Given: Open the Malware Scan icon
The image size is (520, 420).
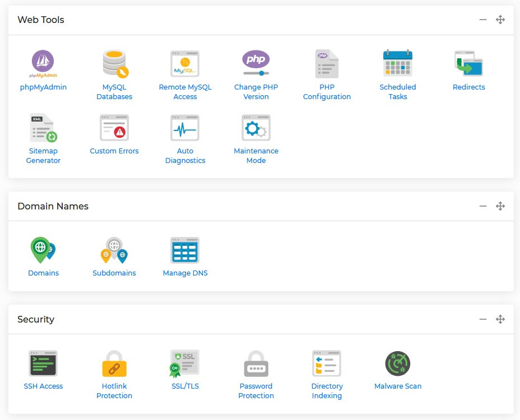Looking at the screenshot, I should (398, 363).
